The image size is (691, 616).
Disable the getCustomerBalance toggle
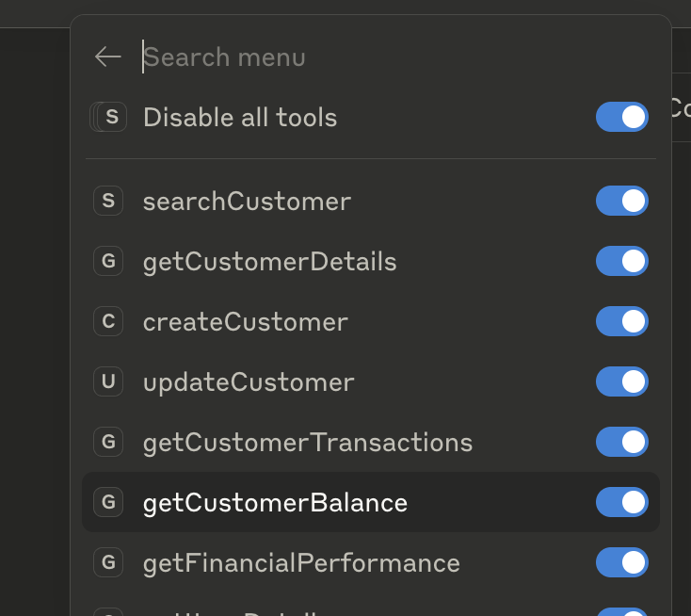coord(621,502)
